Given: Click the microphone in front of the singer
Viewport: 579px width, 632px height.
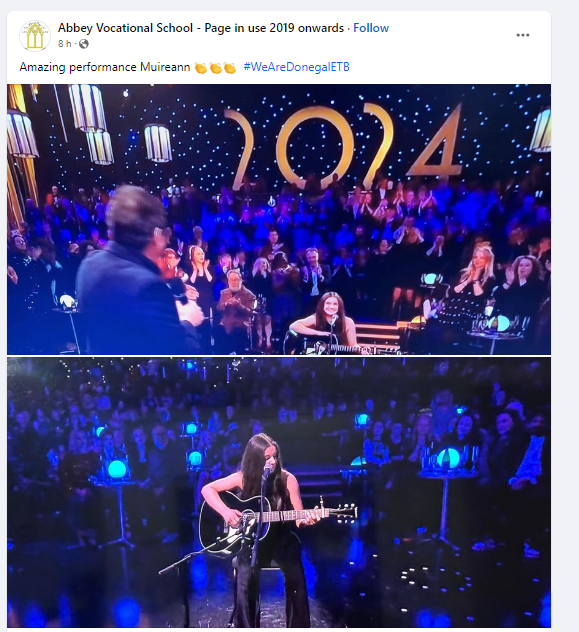Looking at the screenshot, I should tap(267, 470).
